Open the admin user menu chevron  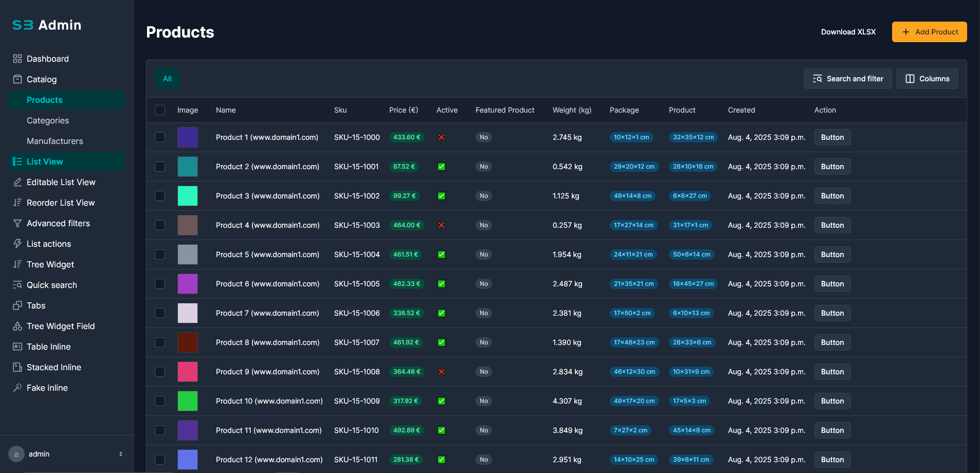coord(121,454)
